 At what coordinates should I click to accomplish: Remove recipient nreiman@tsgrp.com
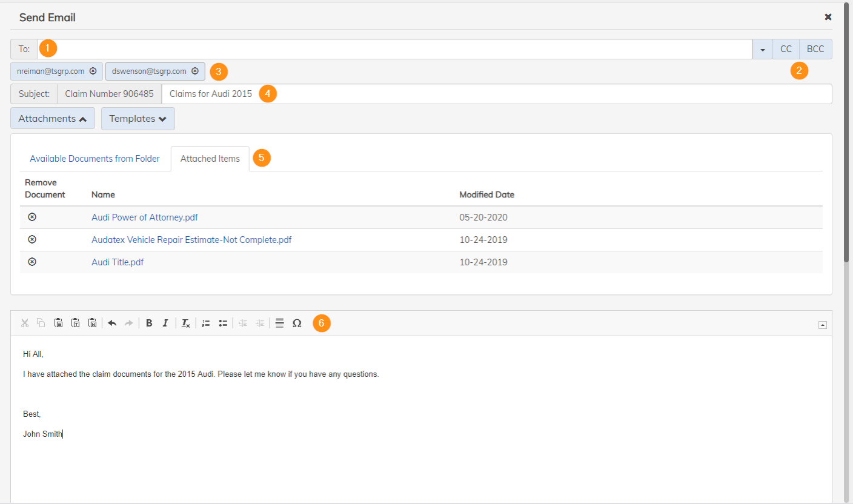pyautogui.click(x=93, y=71)
